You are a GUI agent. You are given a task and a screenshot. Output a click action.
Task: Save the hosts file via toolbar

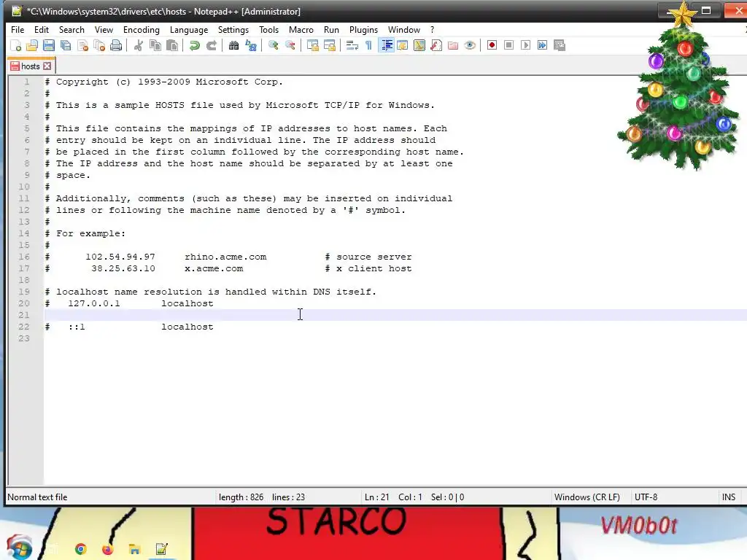[49, 45]
